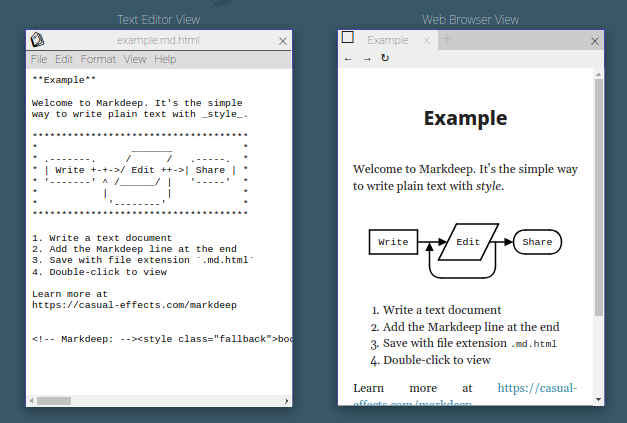Screen dimensions: 627x423
Task: Click editor horizontal scrollbar left arrow
Action: 32,401
